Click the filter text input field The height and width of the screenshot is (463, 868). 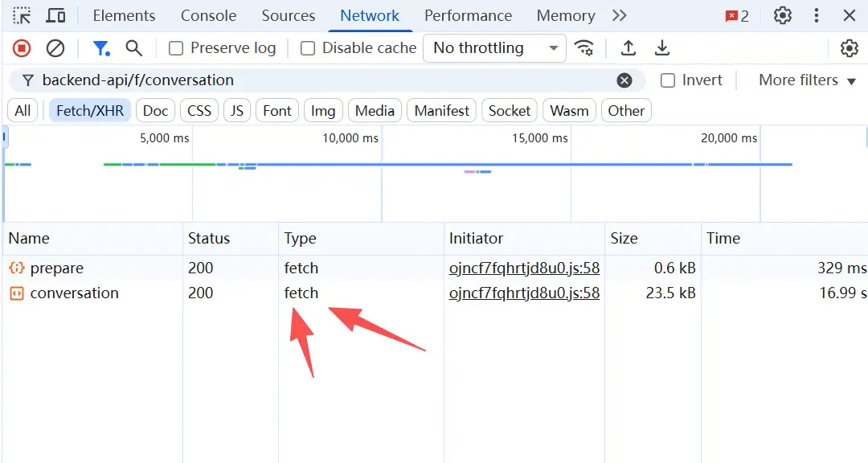click(321, 80)
